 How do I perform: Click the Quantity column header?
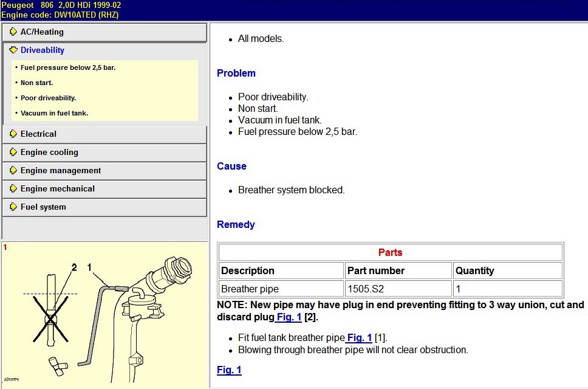pos(508,271)
